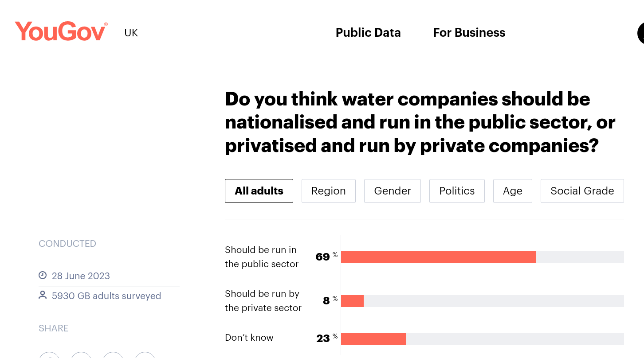
Task: Expand results for All adults
Action: click(x=259, y=191)
